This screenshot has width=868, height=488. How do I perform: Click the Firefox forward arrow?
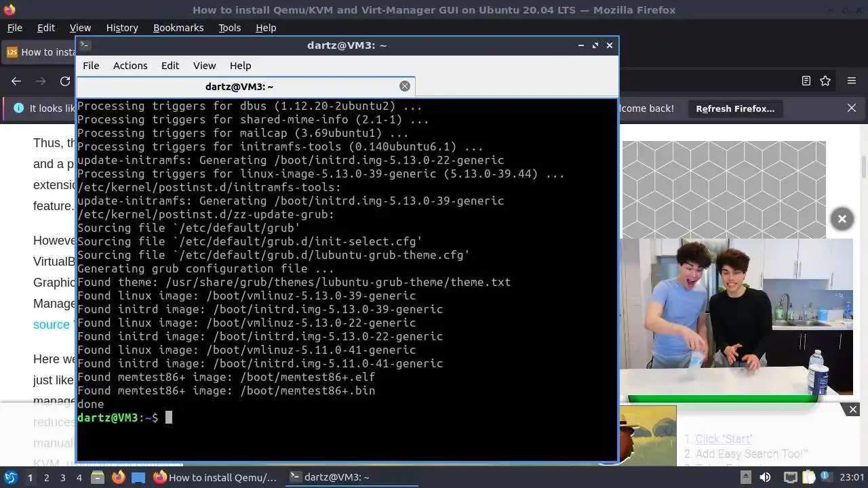(41, 81)
